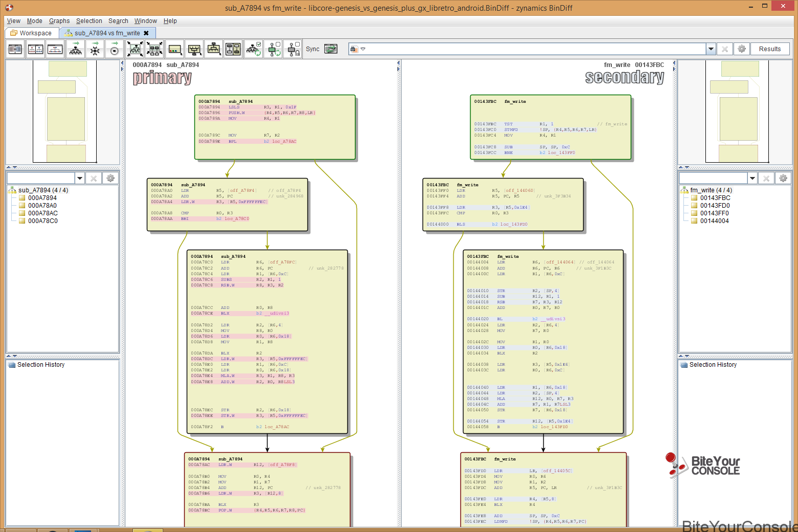Image resolution: width=798 pixels, height=532 pixels.
Task: Select secondary exit node block starting 00143FD0
Action: click(x=543, y=489)
